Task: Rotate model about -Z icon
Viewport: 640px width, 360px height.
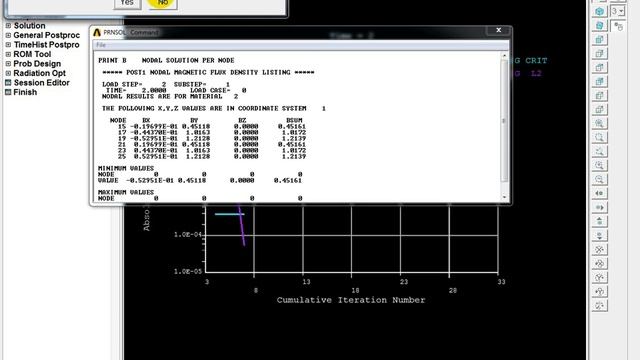Action: [599, 305]
